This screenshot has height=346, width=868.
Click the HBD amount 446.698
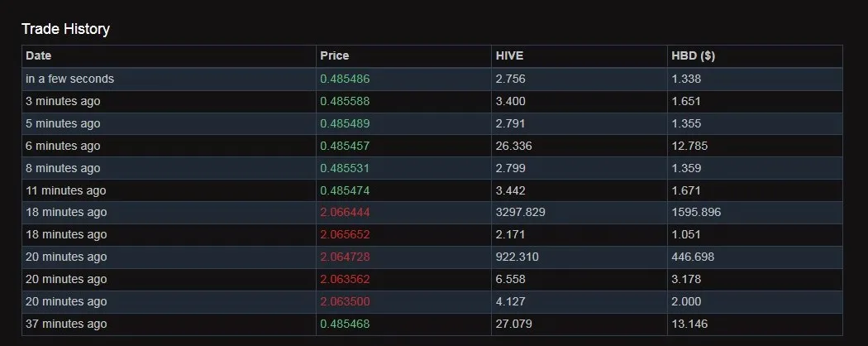(693, 257)
